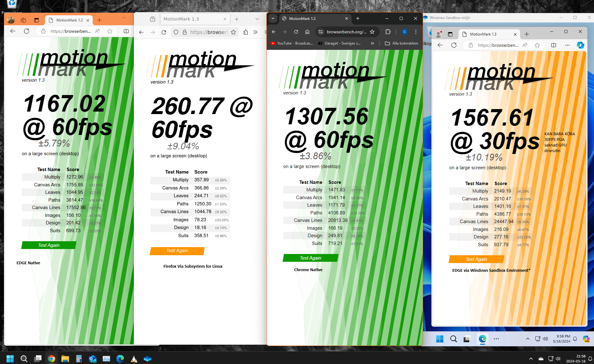Screen dimensions: 594x364
Task: Go back in the Firefox window
Action: [141, 32]
